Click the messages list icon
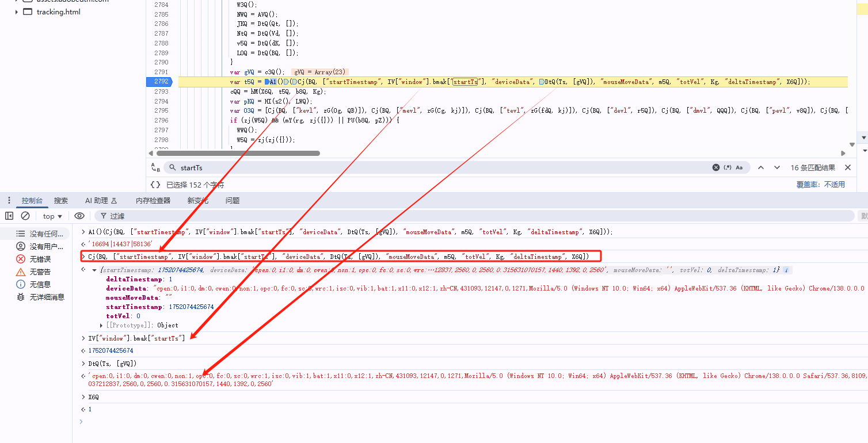 point(21,234)
